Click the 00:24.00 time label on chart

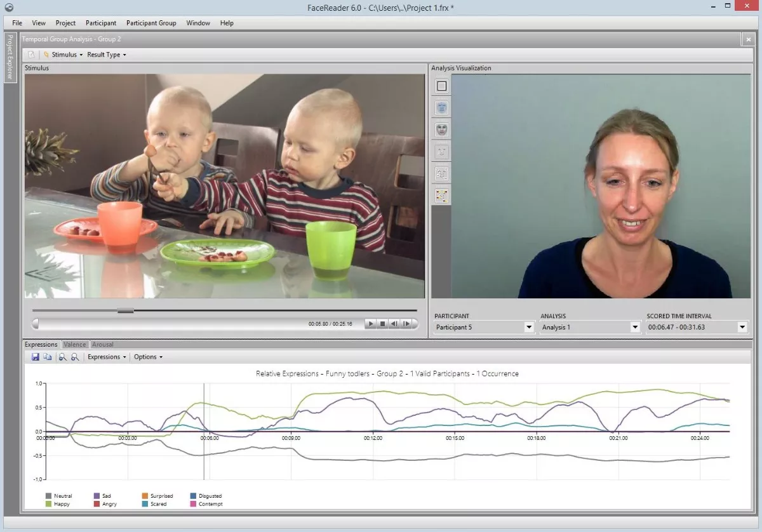pos(699,438)
